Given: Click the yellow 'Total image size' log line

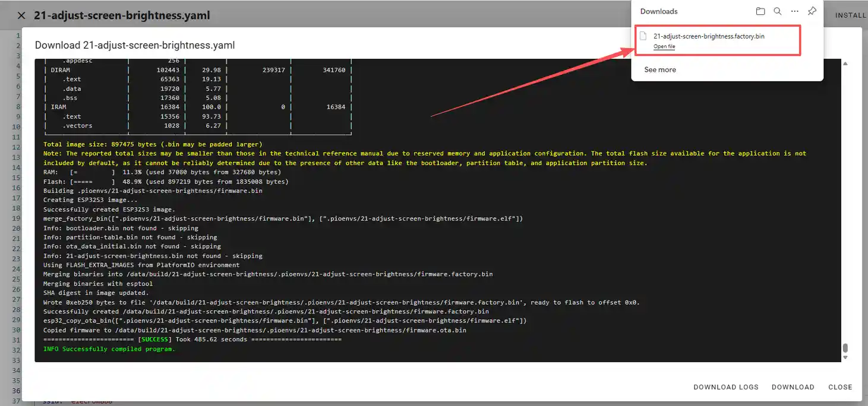Looking at the screenshot, I should coord(153,144).
